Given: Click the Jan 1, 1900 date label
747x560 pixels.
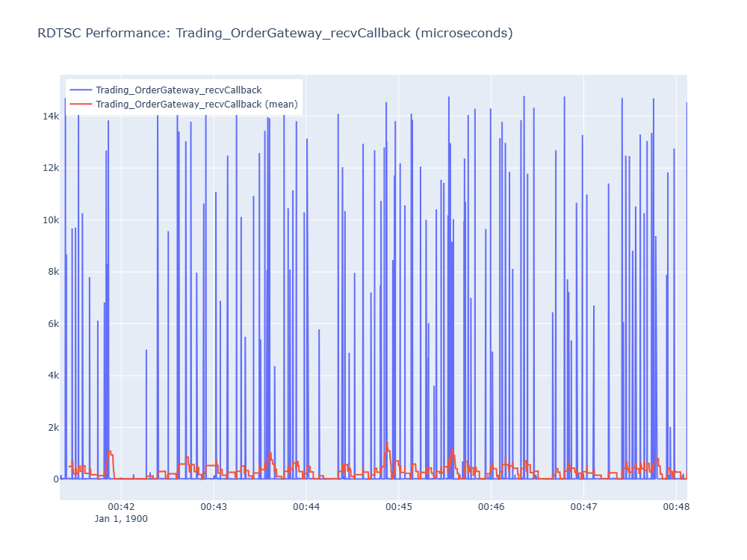Looking at the screenshot, I should click(121, 519).
